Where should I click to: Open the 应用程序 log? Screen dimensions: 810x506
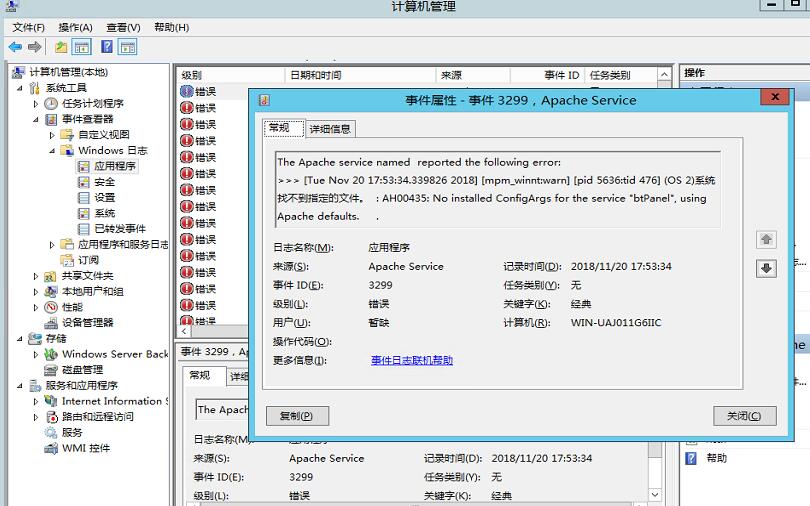click(115, 166)
